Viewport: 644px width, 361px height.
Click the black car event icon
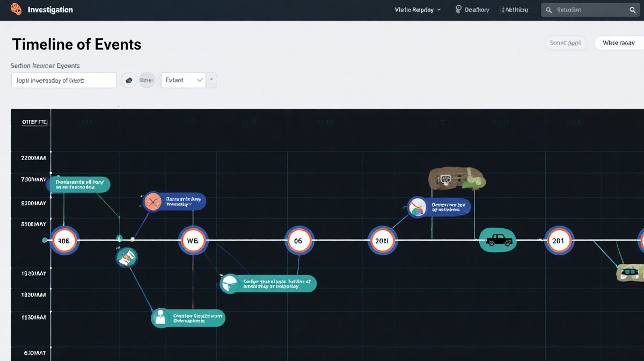[497, 240]
